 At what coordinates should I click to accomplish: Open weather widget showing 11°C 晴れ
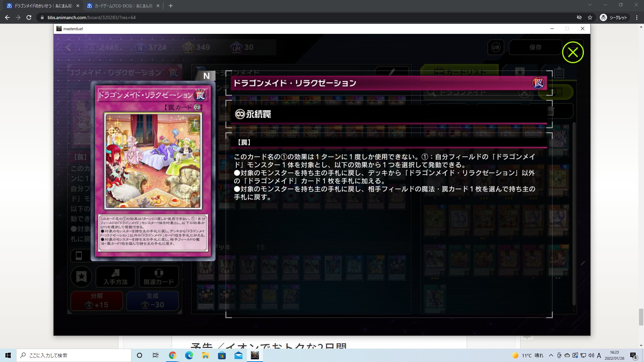pos(528,355)
